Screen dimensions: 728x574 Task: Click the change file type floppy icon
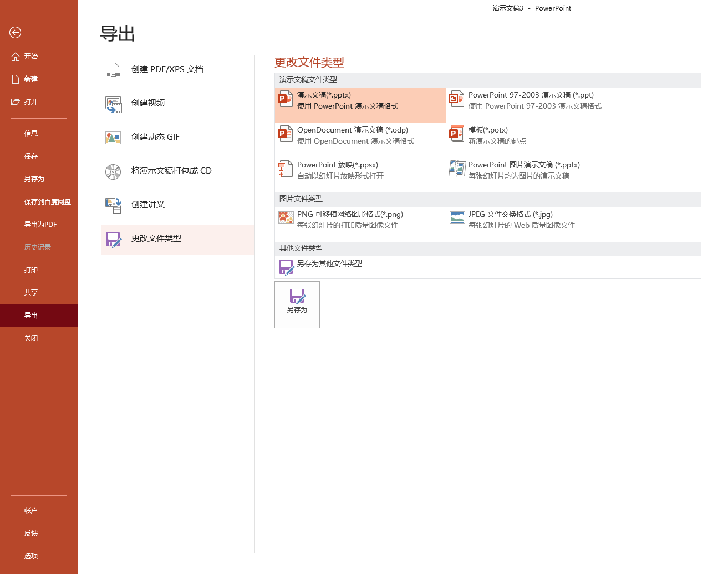(x=113, y=240)
